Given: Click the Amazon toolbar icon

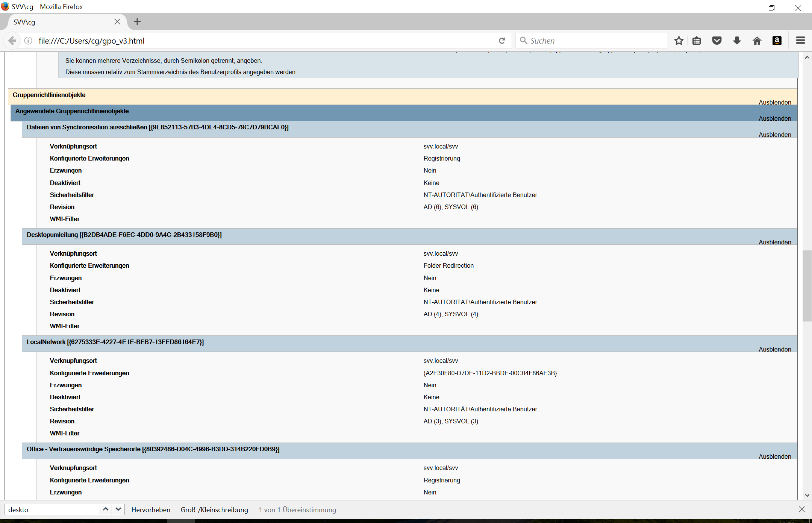Looking at the screenshot, I should (x=777, y=41).
